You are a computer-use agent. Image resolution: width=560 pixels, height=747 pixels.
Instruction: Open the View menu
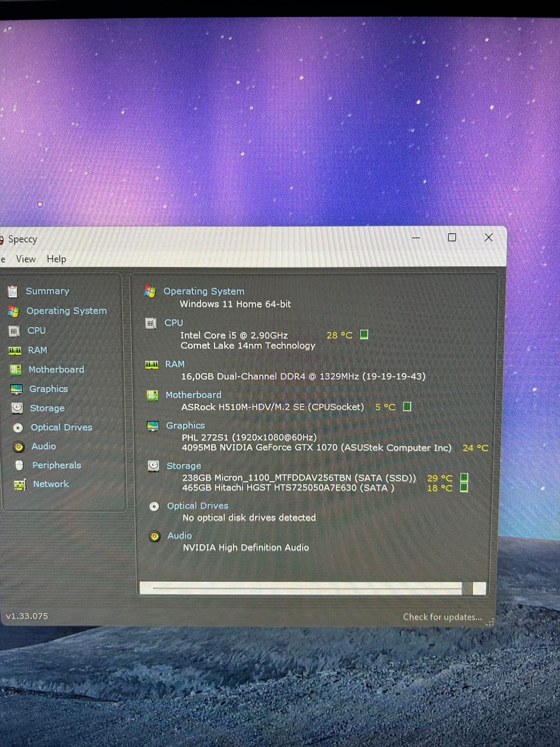click(x=26, y=259)
